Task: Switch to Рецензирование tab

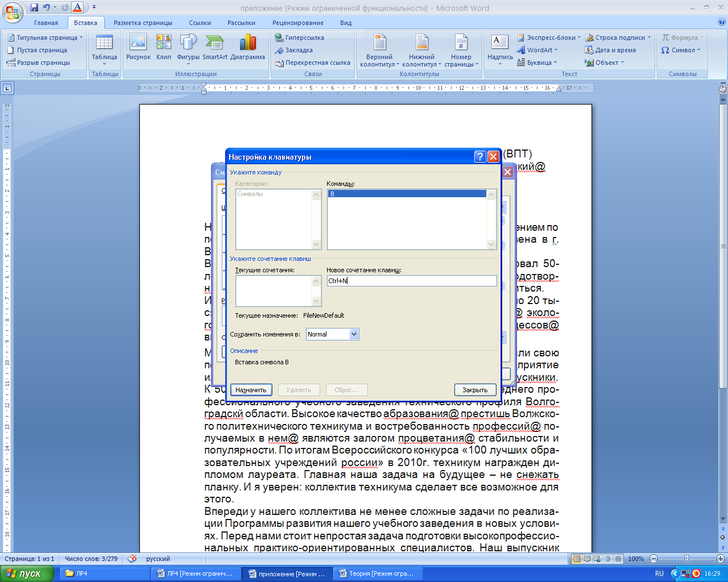Action: [x=297, y=23]
